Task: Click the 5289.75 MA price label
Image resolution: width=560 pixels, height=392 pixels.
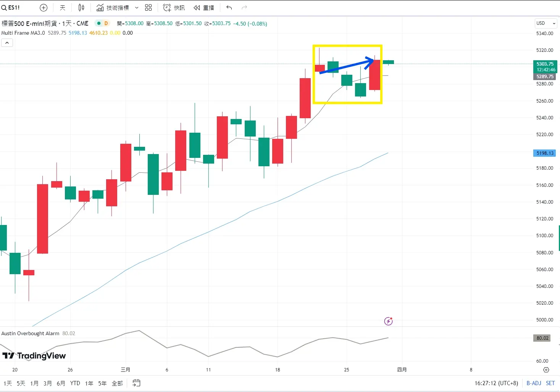Action: pos(545,77)
